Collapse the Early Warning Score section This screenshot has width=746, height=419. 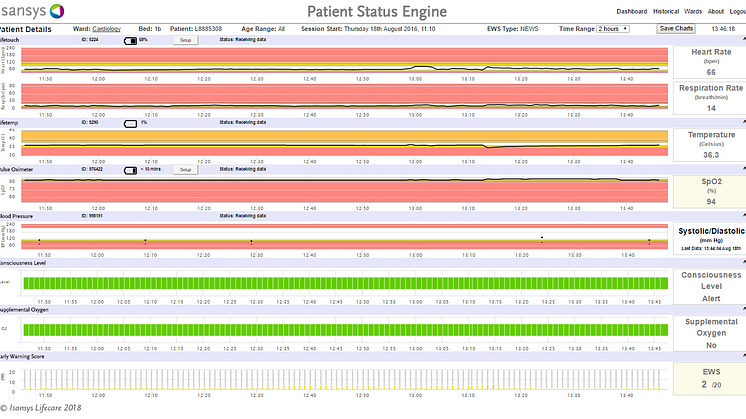point(744,356)
